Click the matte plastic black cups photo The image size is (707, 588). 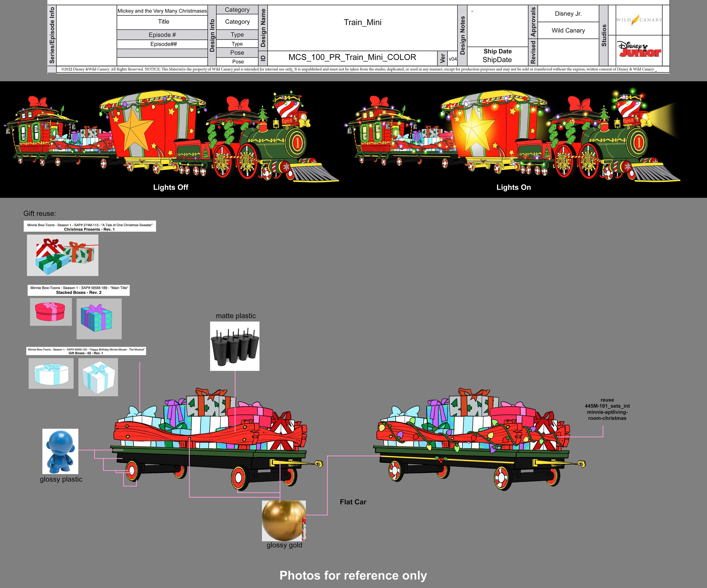(x=235, y=346)
